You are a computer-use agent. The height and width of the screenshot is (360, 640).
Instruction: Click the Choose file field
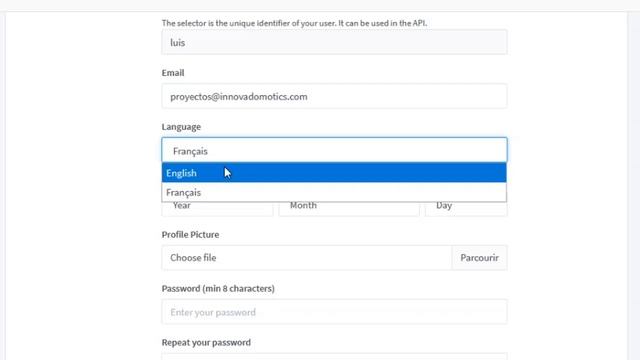[307, 258]
